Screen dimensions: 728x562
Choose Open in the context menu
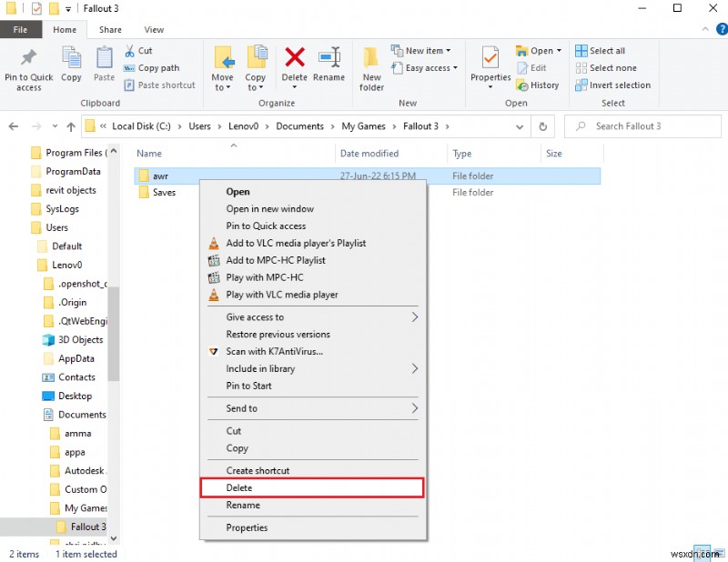click(312, 192)
